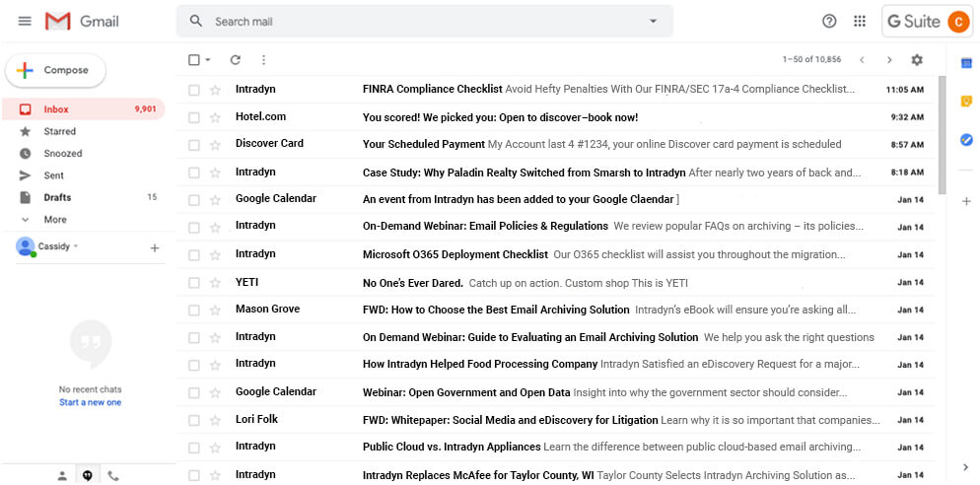Open Google Keep side panel icon

tap(966, 102)
